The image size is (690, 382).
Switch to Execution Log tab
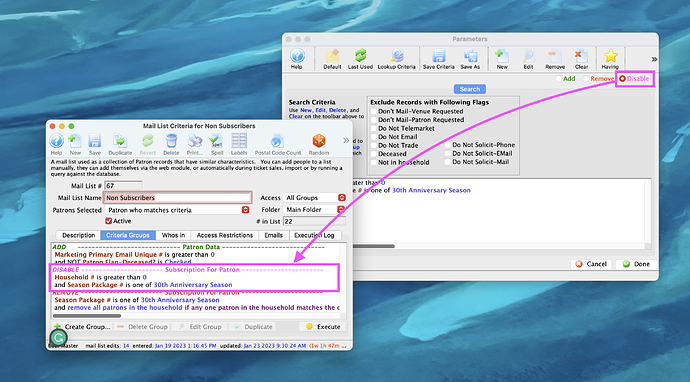314,235
